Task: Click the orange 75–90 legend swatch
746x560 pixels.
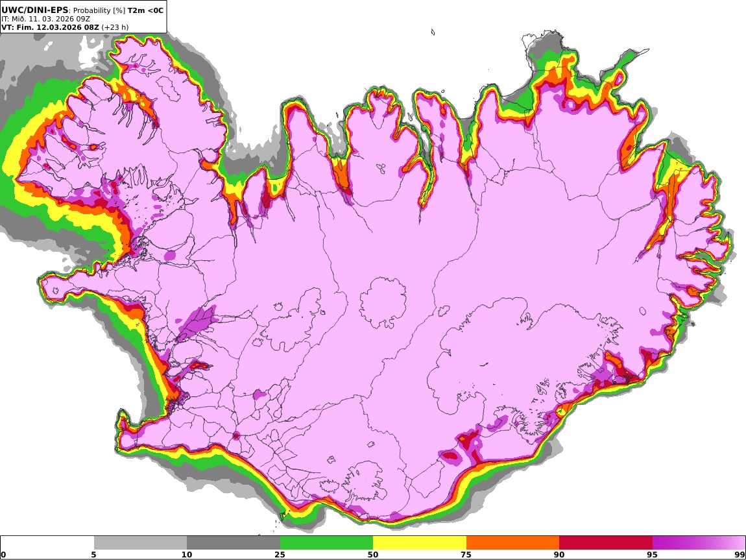Action: 512,542
